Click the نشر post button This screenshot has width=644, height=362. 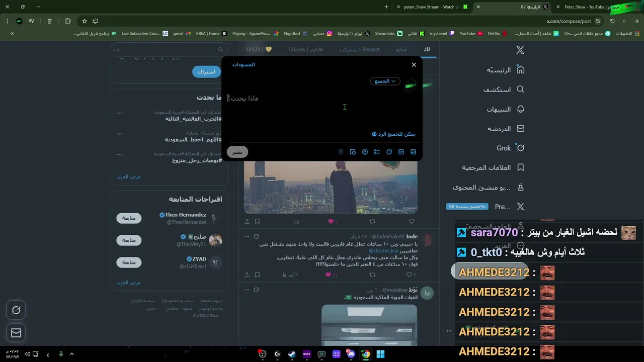tap(237, 152)
